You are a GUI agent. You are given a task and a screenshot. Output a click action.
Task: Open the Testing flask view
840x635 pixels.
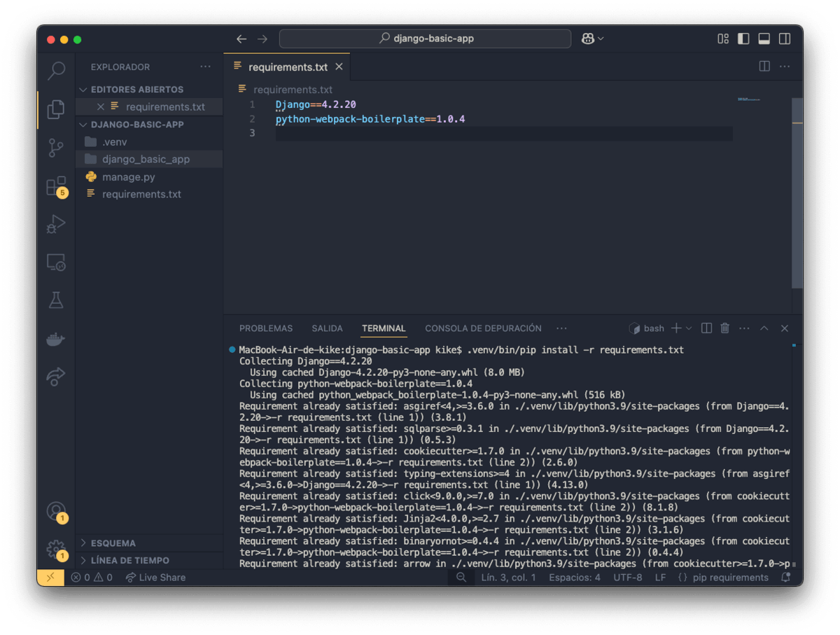tap(56, 300)
